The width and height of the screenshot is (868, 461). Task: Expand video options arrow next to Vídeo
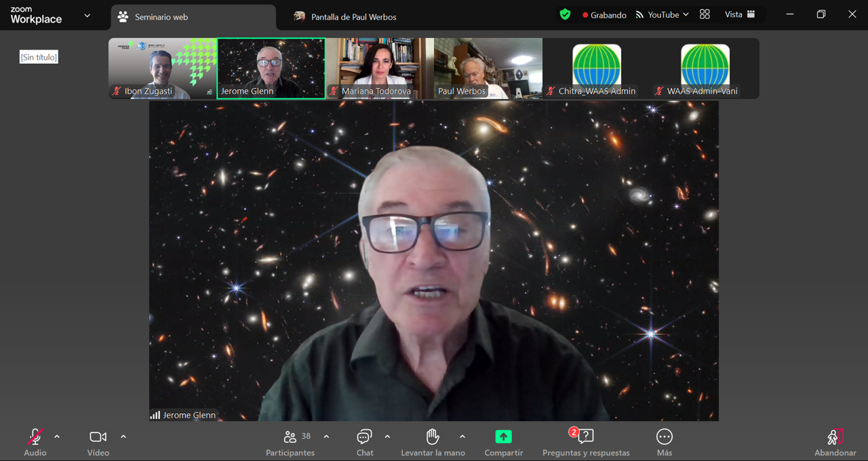pyautogui.click(x=123, y=437)
